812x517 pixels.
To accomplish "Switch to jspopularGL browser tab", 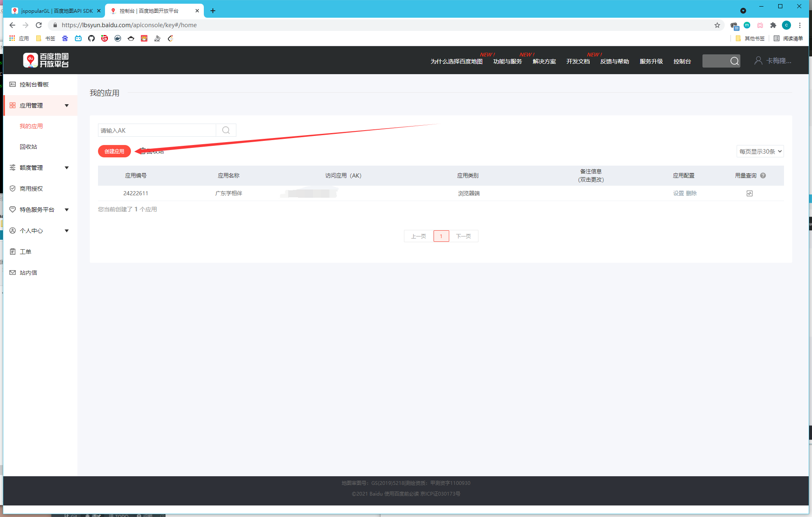I will pos(57,11).
